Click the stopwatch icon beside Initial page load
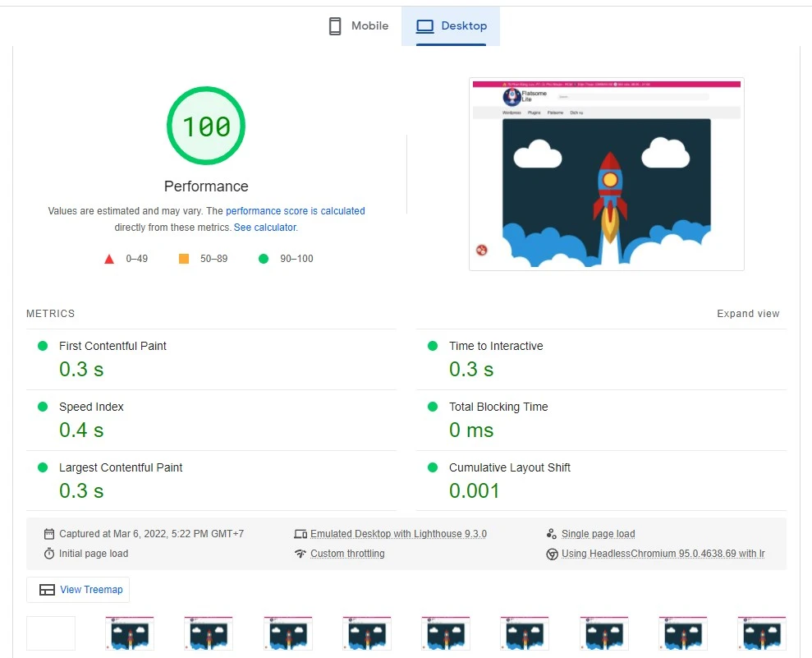Screen dimensions: 812x658 tap(49, 554)
